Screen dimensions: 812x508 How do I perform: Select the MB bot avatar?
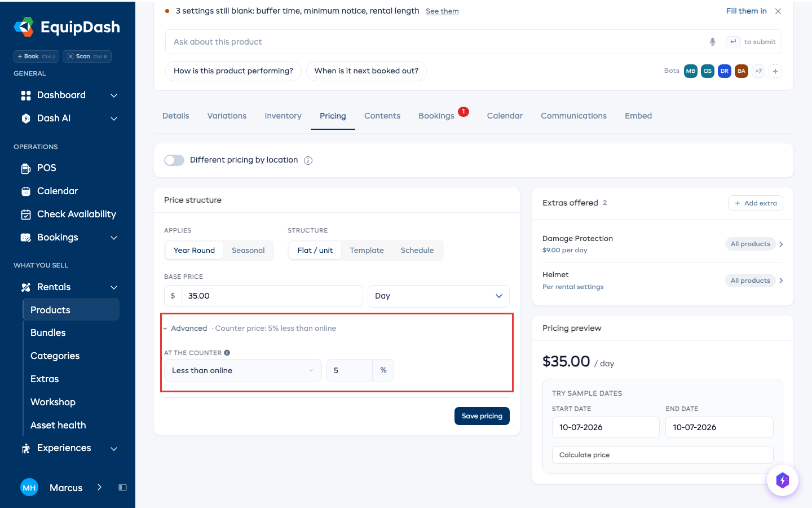tap(691, 71)
